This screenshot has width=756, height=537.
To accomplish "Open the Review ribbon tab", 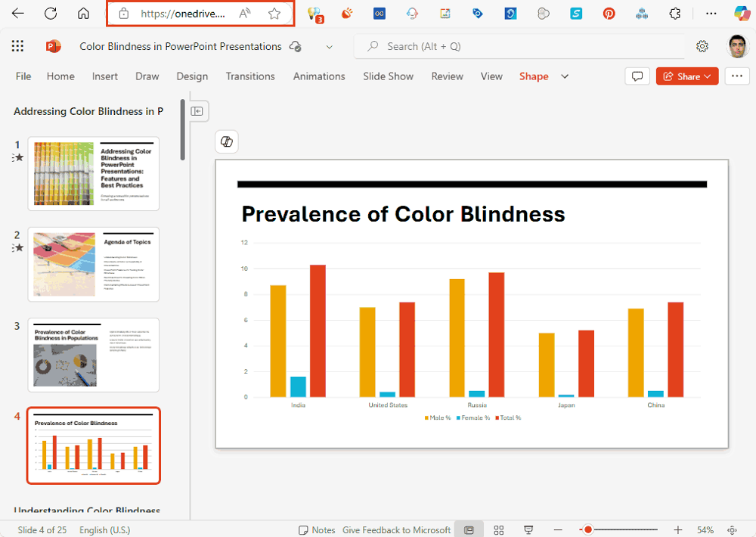I will pyautogui.click(x=447, y=76).
